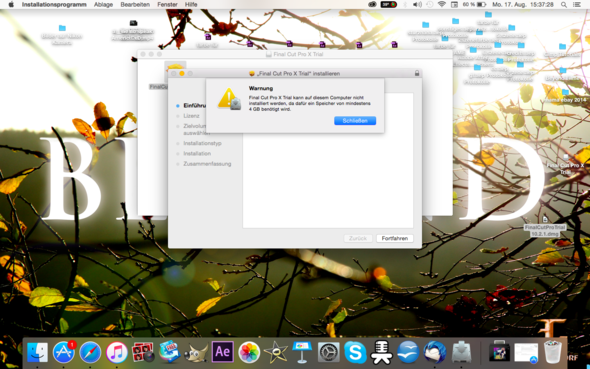
Task: Open the Trash in the Dock
Action: click(x=553, y=352)
